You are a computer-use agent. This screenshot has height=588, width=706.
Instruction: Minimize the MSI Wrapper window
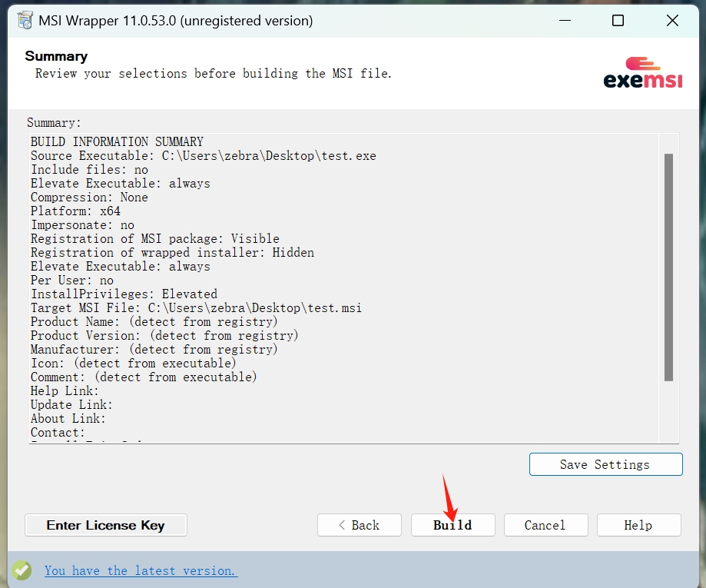point(565,20)
